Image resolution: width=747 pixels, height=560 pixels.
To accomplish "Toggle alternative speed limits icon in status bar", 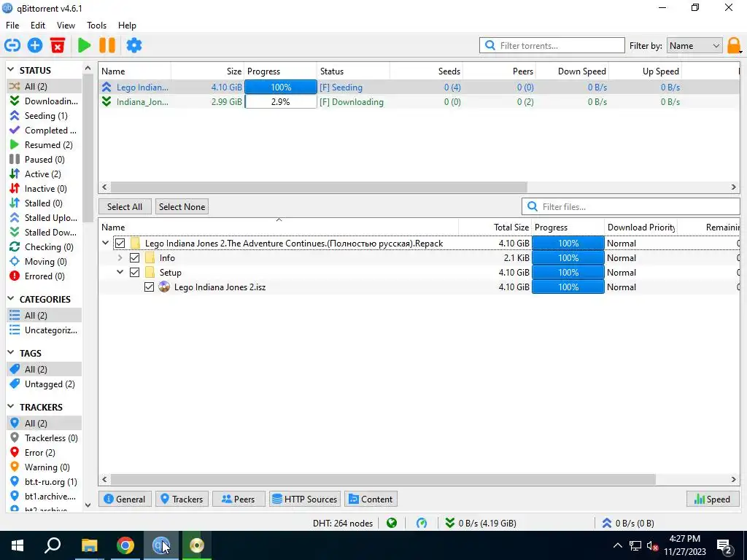I will [x=422, y=523].
